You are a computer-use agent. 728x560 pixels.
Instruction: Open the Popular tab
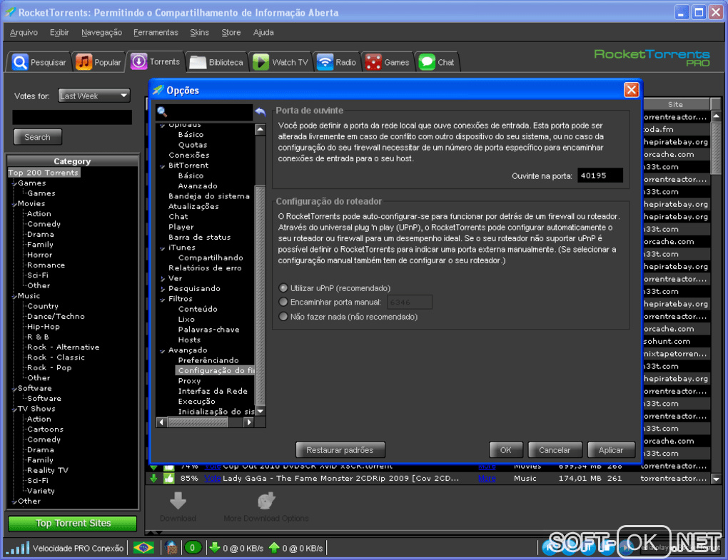(x=98, y=62)
